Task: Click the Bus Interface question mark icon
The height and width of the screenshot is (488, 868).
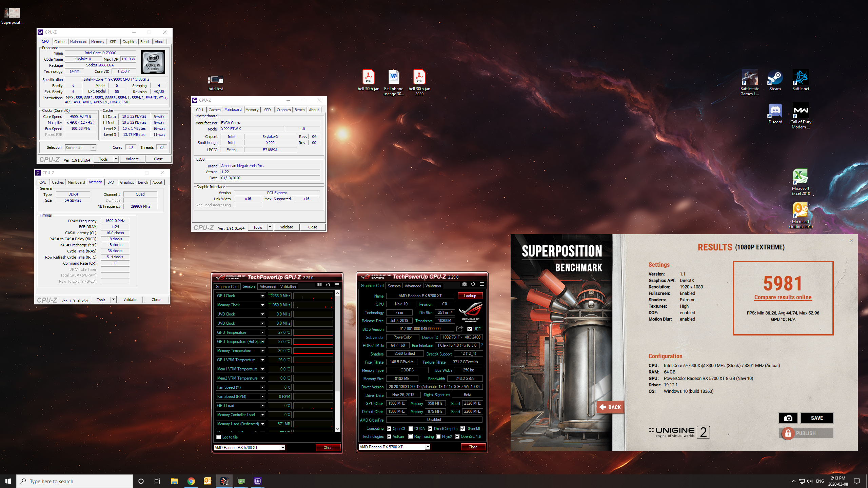Action: (482, 345)
